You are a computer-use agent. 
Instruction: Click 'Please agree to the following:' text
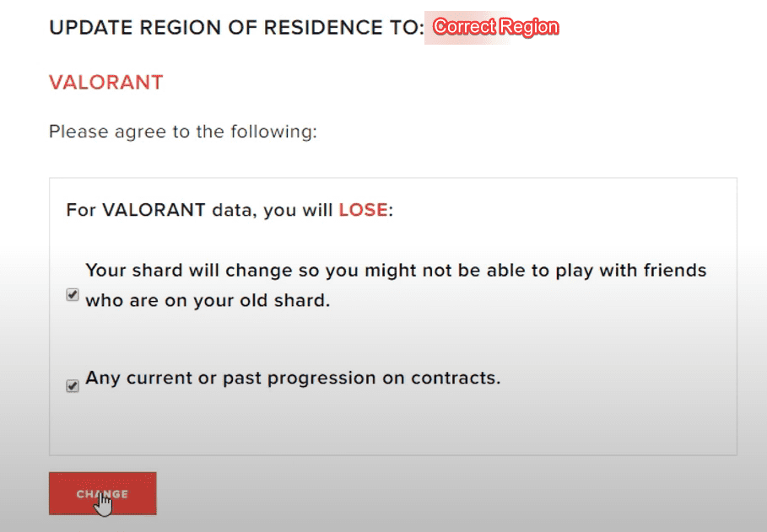coord(183,132)
